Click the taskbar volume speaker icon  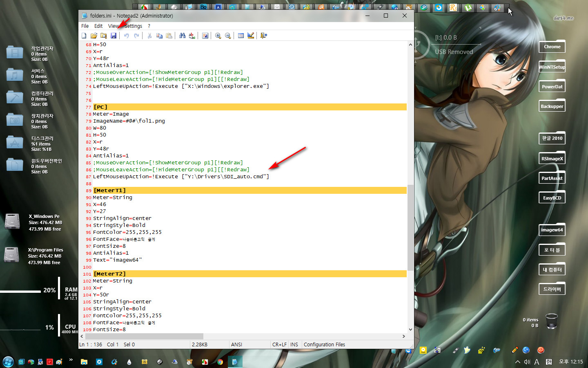pyautogui.click(x=527, y=362)
